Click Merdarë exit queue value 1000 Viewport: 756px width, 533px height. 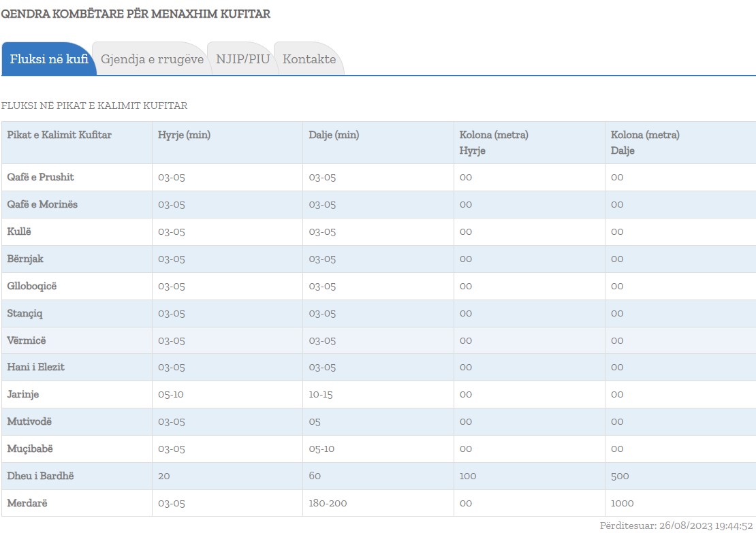[622, 503]
